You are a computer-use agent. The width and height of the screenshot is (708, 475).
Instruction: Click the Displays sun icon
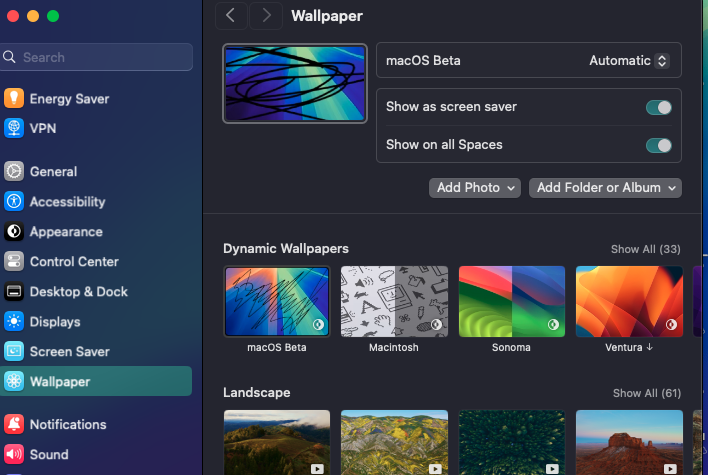[x=14, y=321]
